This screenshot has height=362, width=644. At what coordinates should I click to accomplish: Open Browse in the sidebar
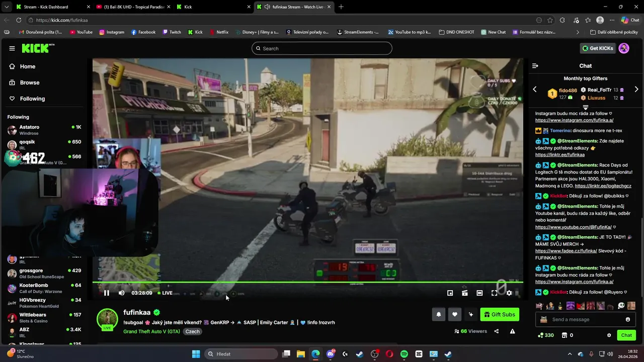click(x=29, y=82)
